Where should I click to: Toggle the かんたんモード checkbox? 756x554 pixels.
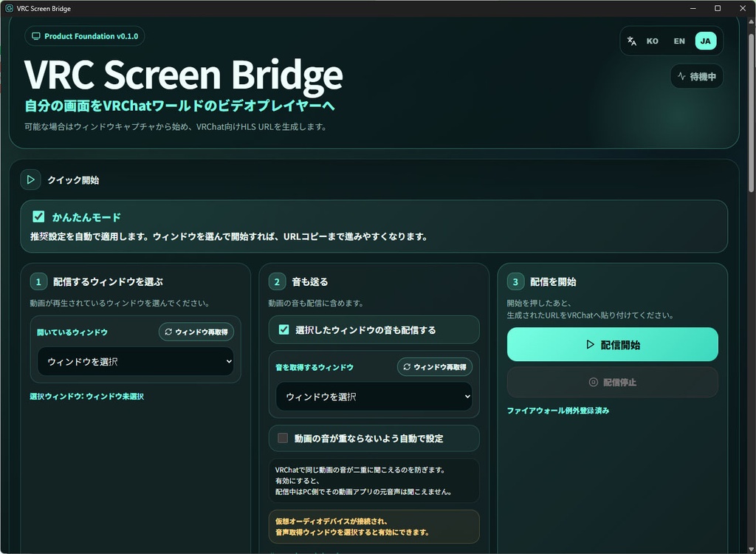coord(38,216)
